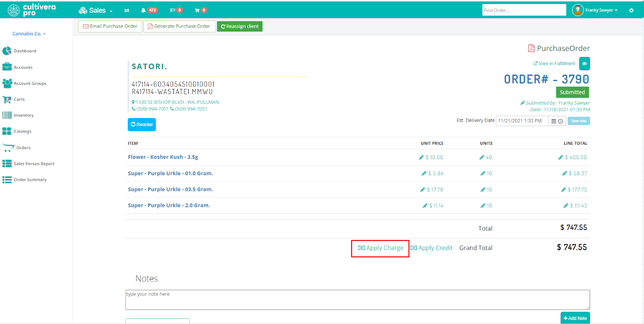Open Order Summary in sidebar
This screenshot has width=644, height=324.
pyautogui.click(x=30, y=180)
